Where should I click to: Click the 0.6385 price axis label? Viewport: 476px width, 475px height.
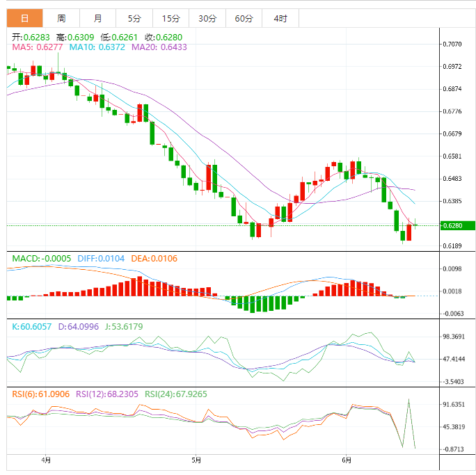coord(452,201)
